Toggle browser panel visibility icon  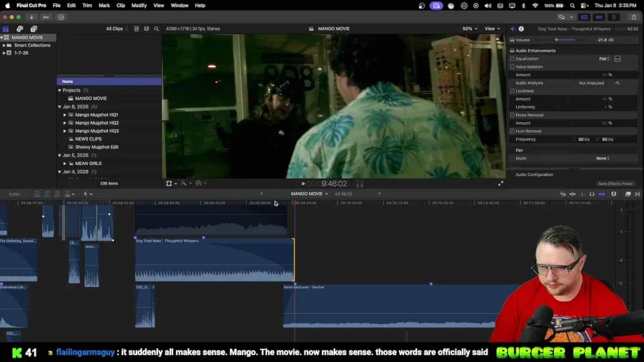pyautogui.click(x=584, y=17)
